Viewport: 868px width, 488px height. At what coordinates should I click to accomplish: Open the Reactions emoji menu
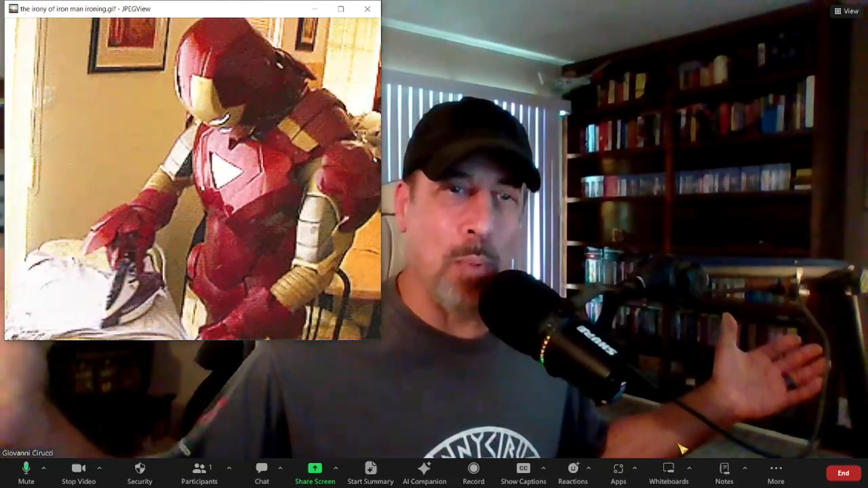[x=573, y=472]
